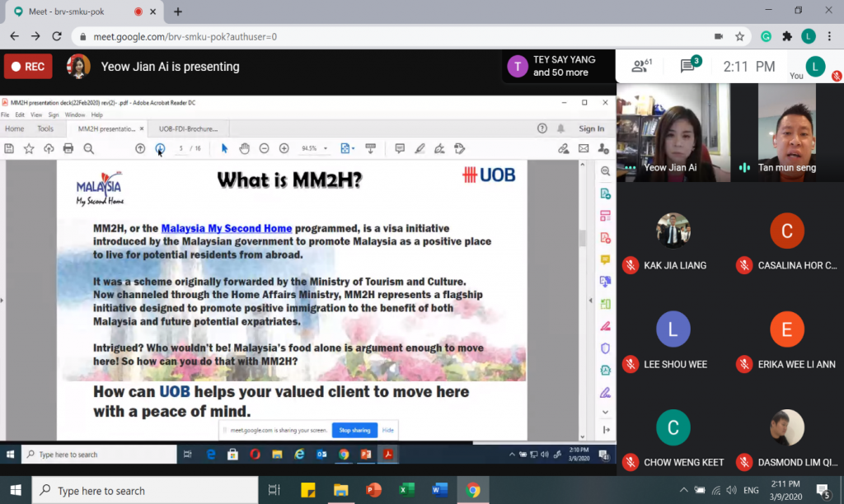Open the Chrome extensions puzzle icon

coord(787,36)
